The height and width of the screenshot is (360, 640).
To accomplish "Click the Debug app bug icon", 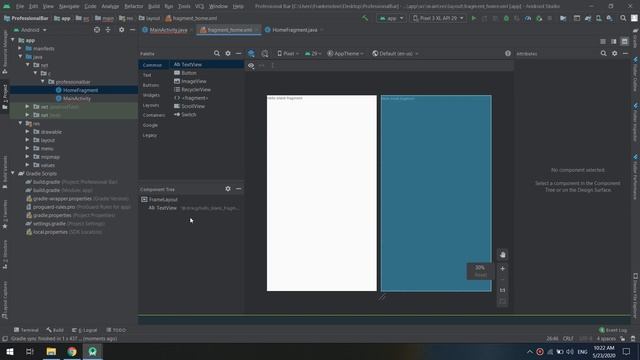I will [x=506, y=18].
